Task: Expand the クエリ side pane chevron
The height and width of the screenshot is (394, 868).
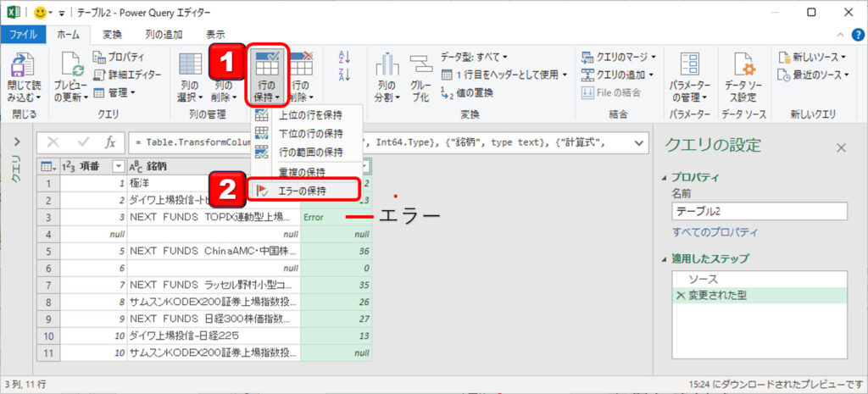Action: tap(17, 142)
